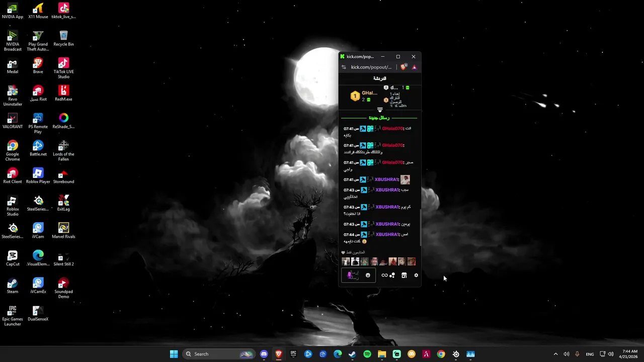Open the X11 Mouse desktop shortcut
This screenshot has width=644, height=362.
[38, 11]
